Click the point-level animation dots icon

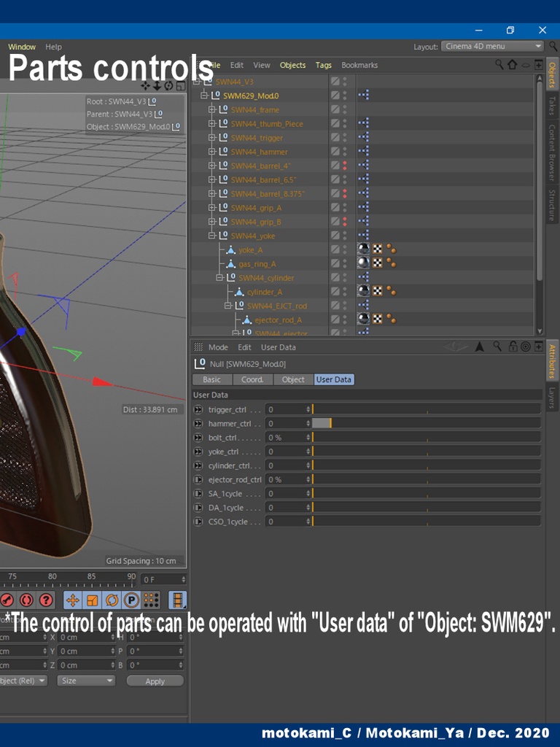(x=151, y=600)
